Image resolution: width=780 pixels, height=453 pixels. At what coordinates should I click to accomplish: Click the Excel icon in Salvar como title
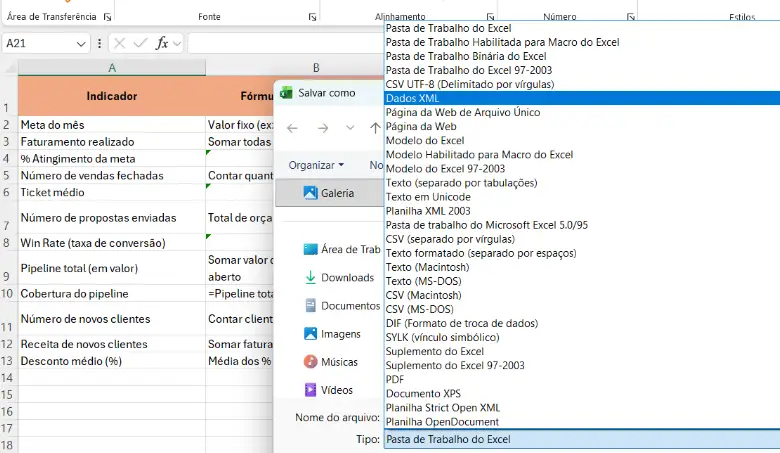[x=286, y=92]
